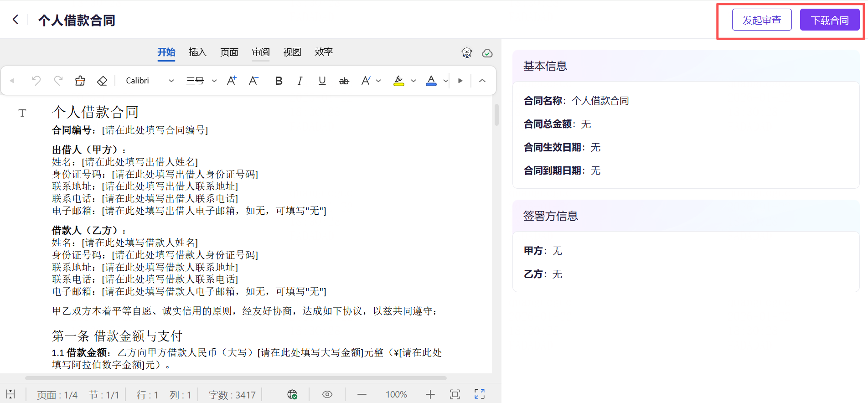Click the vertical scrollbar of the document
This screenshot has width=868, height=403.
[x=496, y=115]
